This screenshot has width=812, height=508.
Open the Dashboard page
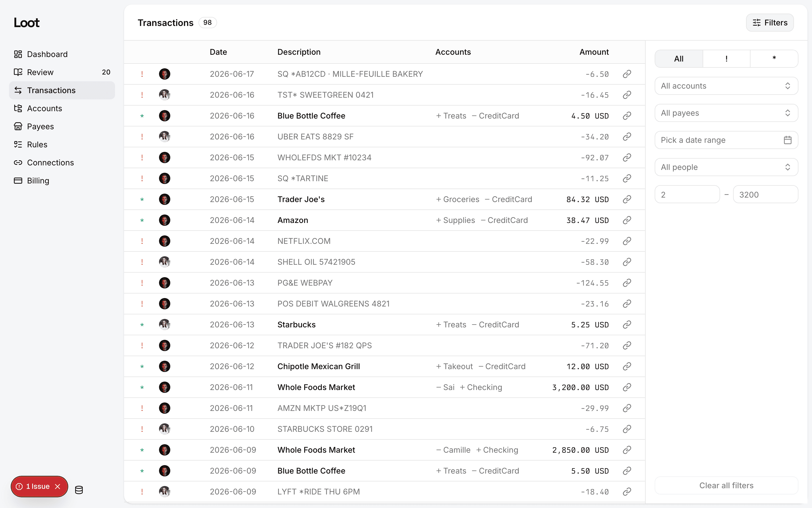pos(62,54)
